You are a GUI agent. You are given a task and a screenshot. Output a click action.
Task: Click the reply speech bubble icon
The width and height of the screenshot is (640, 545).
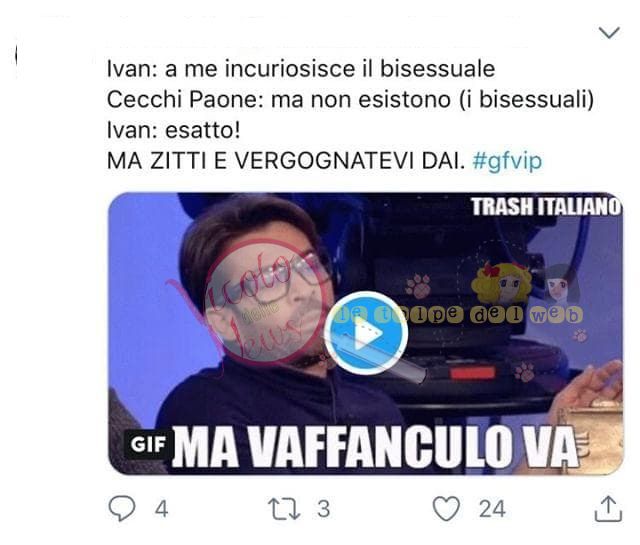click(122, 508)
